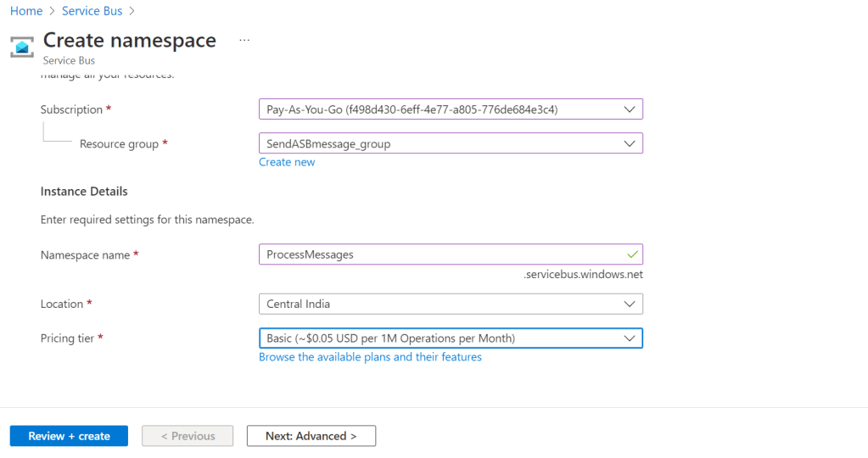Expand the Resource group dropdown
The image size is (868, 458).
tap(450, 143)
